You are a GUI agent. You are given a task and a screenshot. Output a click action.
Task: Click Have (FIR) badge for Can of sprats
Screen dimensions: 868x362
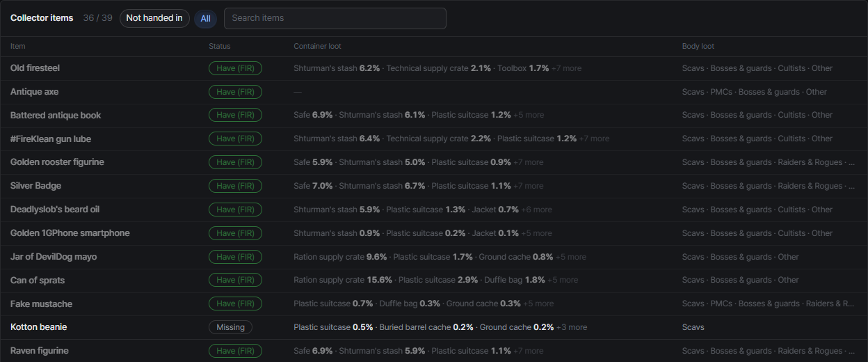coord(235,280)
